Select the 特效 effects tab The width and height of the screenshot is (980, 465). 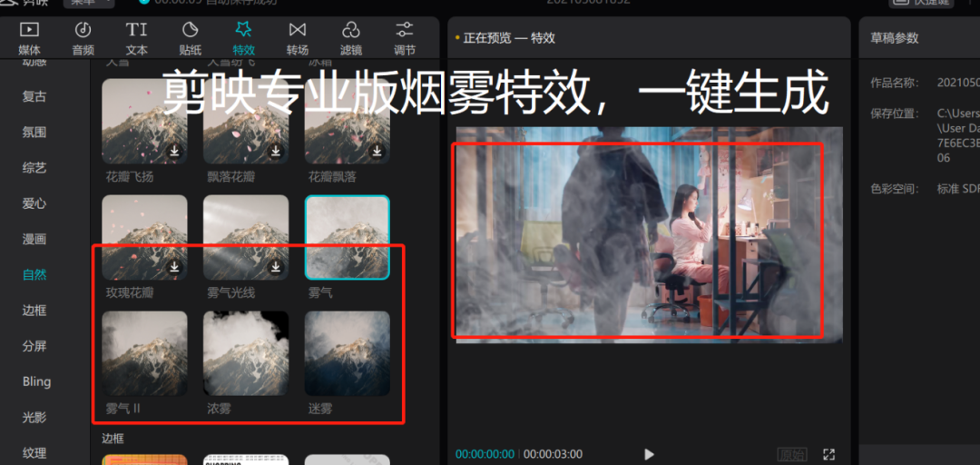coord(244,38)
